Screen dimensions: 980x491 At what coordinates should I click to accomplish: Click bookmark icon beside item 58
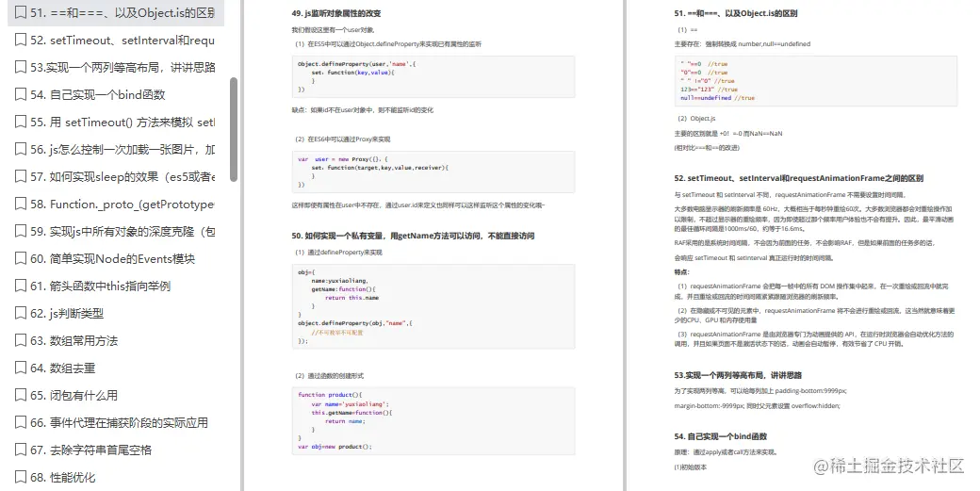(21, 205)
